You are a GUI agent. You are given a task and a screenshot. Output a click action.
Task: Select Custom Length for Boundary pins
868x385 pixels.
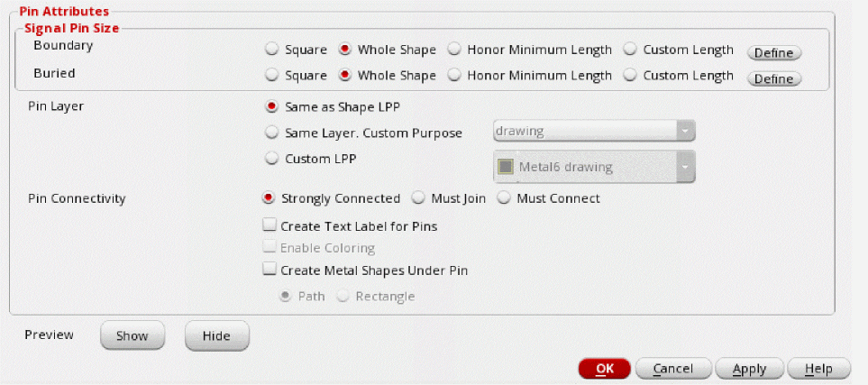tap(629, 50)
